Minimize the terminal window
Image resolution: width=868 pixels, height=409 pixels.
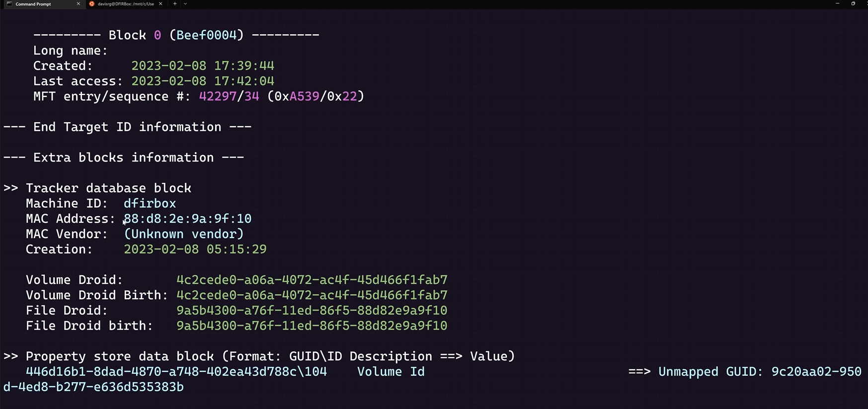[x=837, y=3]
